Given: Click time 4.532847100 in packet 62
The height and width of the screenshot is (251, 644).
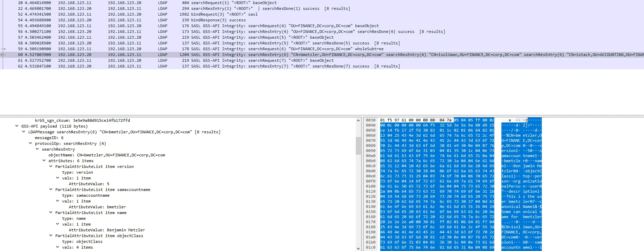Looking at the screenshot, I should (x=38, y=66).
